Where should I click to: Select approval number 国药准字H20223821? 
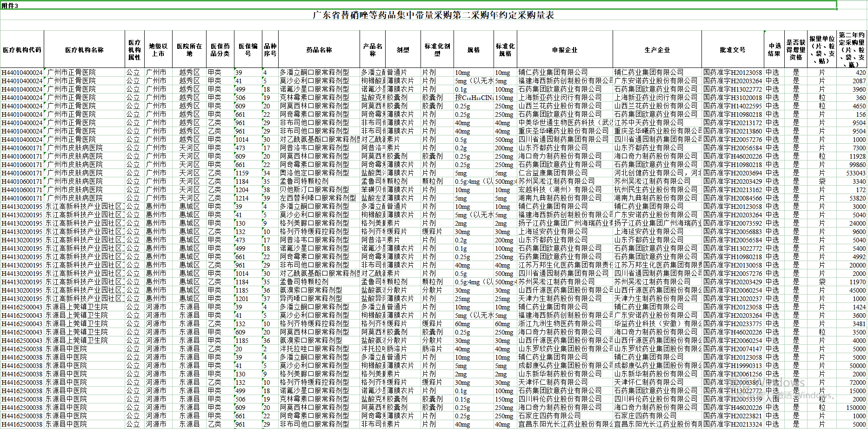733,416
